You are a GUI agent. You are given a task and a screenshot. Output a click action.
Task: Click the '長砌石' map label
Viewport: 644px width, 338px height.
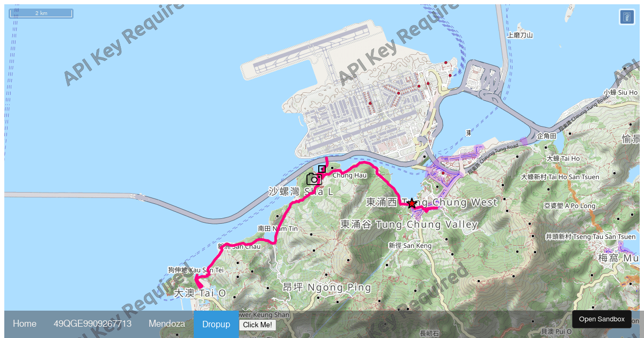[x=429, y=334]
